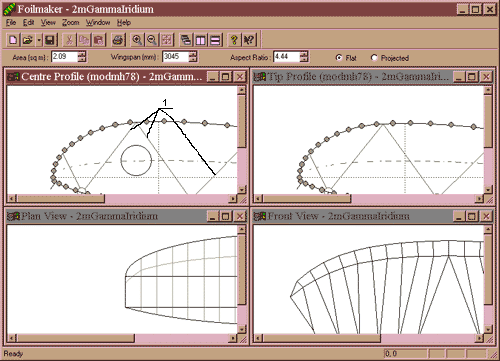Select the Flat radio button

pyautogui.click(x=339, y=58)
